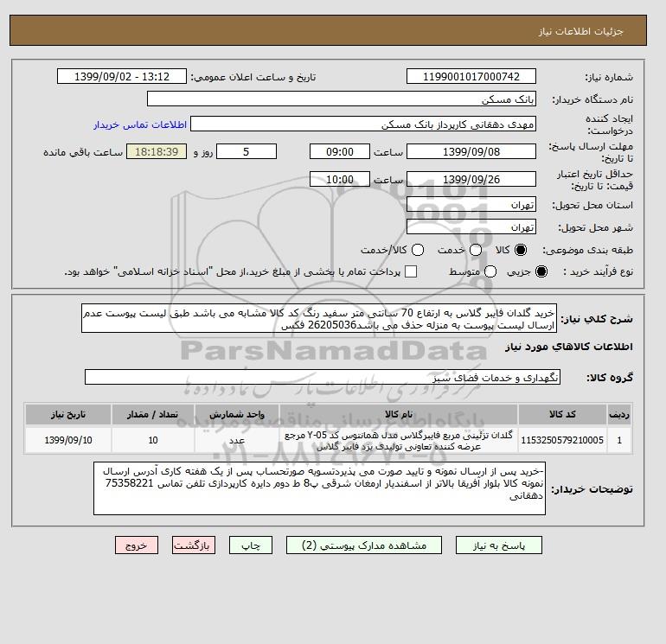Click the remaining days field showing 5
Viewport: 666px width, 644px height.
point(247,151)
